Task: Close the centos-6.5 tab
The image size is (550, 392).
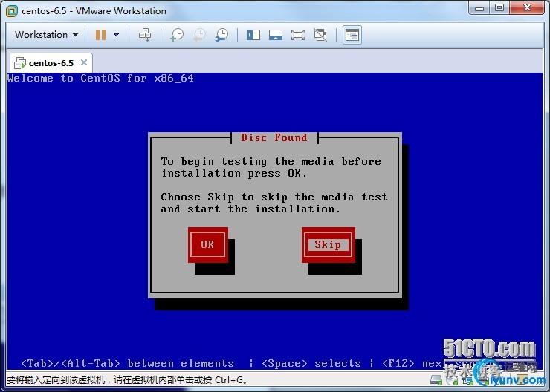Action: [84, 62]
